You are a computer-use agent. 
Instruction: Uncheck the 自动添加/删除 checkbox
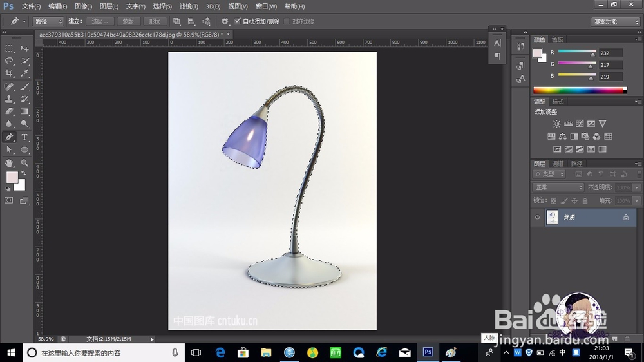[238, 21]
